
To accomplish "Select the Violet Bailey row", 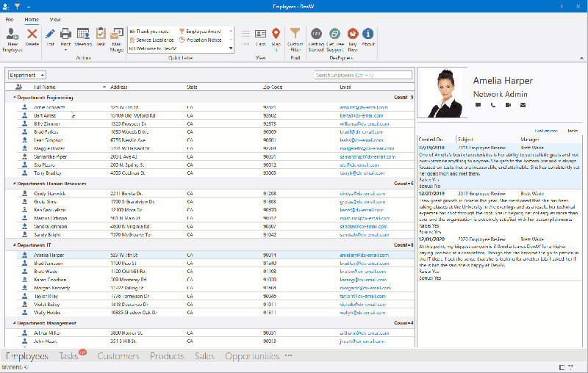I will (x=215, y=305).
